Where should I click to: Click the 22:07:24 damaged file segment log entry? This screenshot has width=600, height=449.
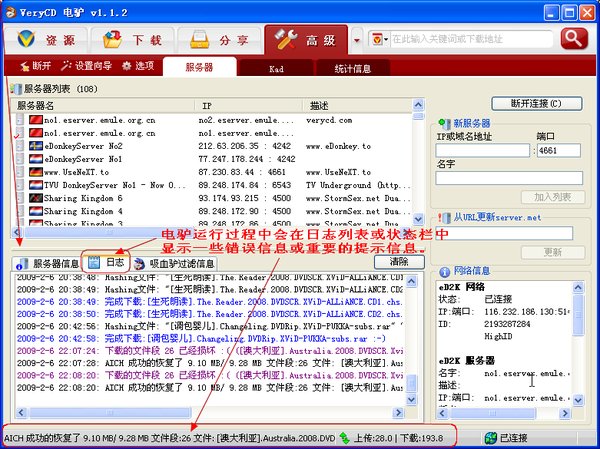click(x=210, y=351)
